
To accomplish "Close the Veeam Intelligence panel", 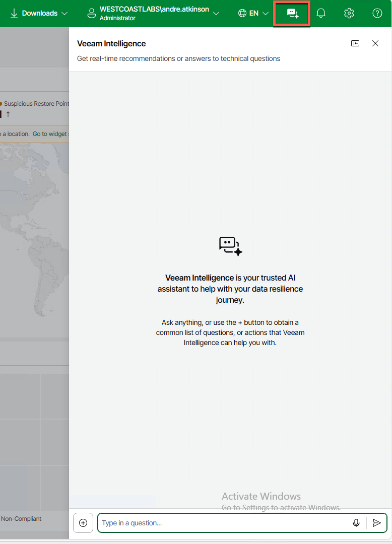I will tap(375, 44).
